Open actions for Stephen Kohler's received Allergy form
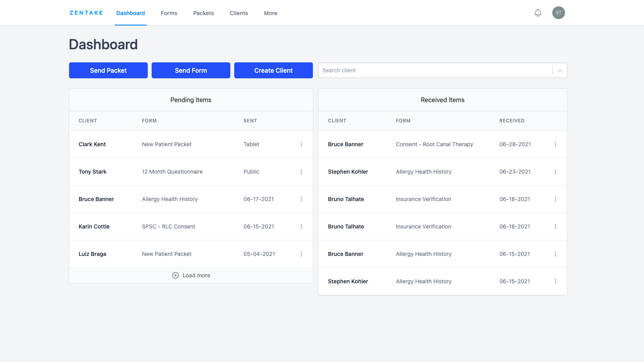The width and height of the screenshot is (644, 362). pyautogui.click(x=555, y=172)
